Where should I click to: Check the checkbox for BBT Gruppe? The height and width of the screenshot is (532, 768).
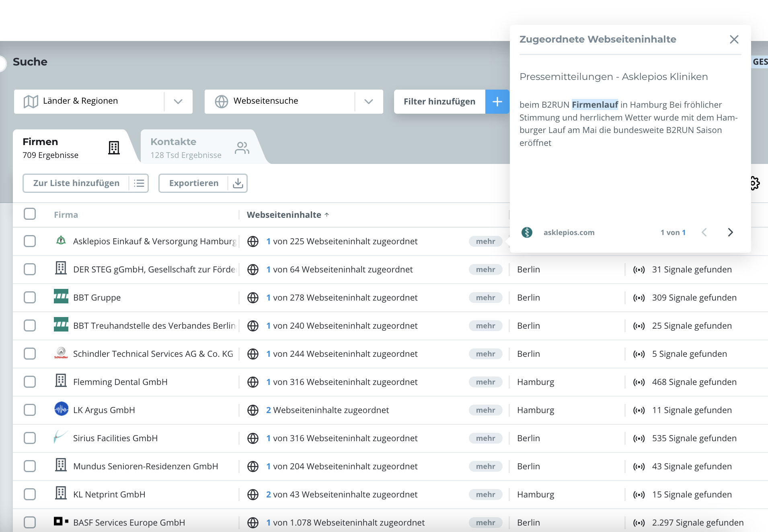pos(30,297)
